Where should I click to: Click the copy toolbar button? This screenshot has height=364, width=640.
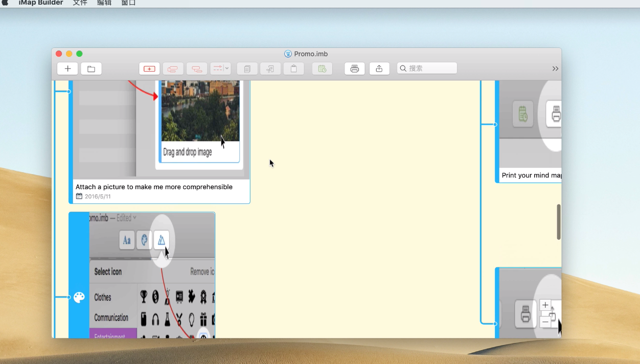pyautogui.click(x=247, y=69)
